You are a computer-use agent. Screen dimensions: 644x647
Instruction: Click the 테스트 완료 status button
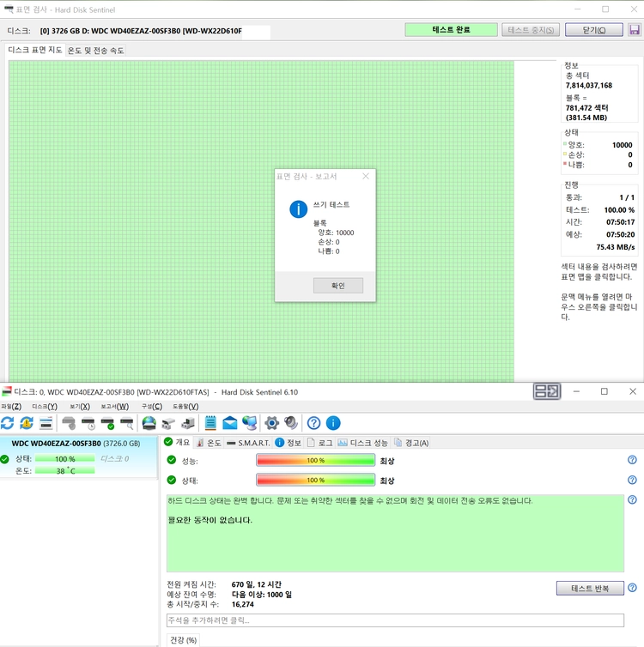pos(451,30)
